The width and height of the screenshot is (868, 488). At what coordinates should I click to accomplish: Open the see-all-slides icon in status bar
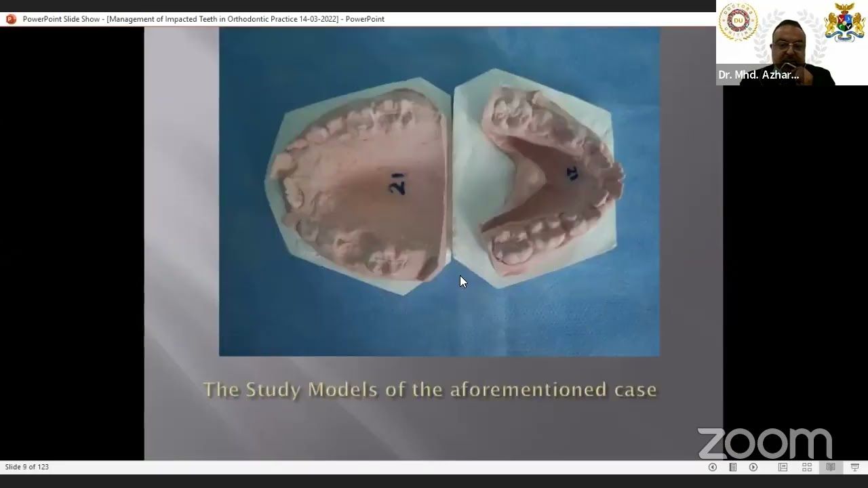pyautogui.click(x=732, y=467)
